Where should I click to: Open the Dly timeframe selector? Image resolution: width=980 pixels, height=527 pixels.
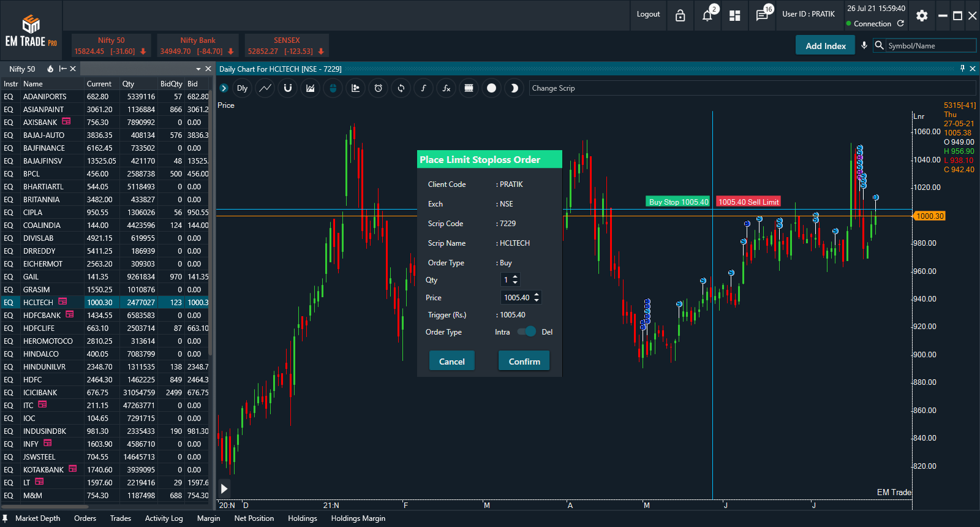point(243,88)
